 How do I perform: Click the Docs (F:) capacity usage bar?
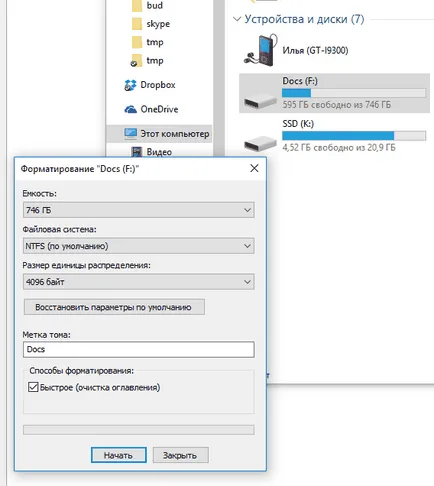354,93
